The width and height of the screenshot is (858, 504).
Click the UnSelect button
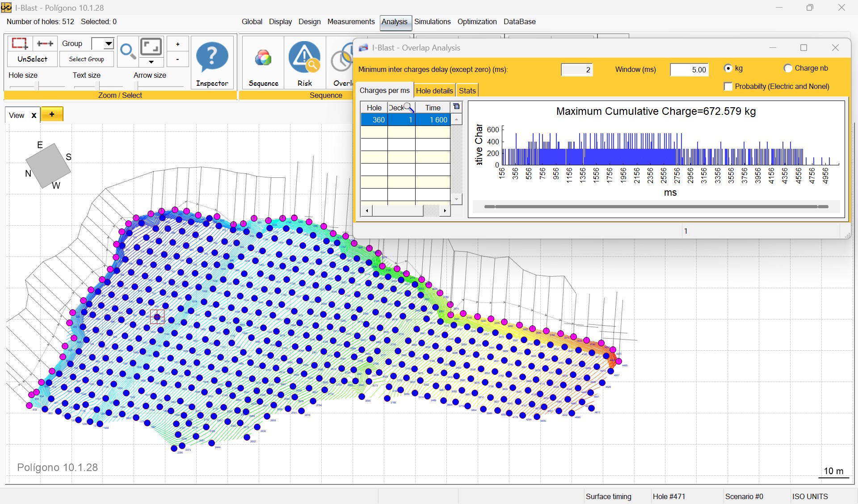click(x=31, y=59)
